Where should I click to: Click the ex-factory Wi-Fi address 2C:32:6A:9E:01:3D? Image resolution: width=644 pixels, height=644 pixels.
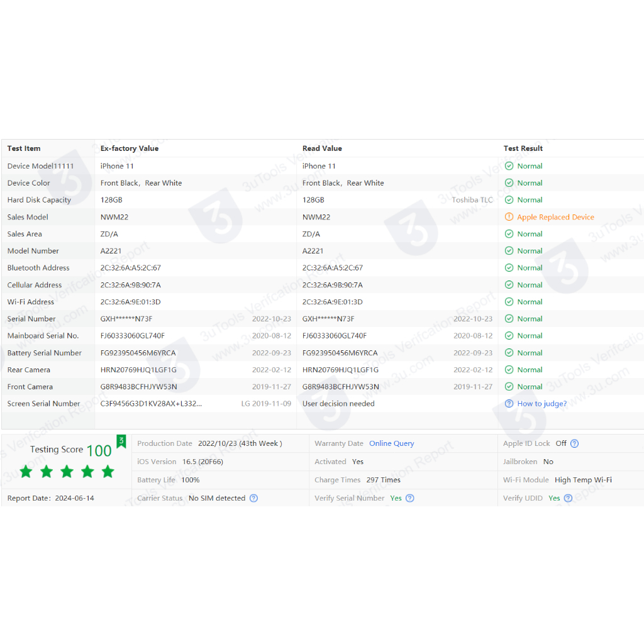point(131,302)
